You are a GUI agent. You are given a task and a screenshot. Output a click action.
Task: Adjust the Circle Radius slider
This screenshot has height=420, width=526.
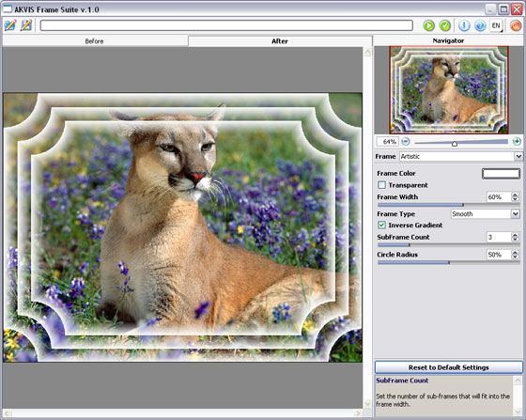coord(449,262)
